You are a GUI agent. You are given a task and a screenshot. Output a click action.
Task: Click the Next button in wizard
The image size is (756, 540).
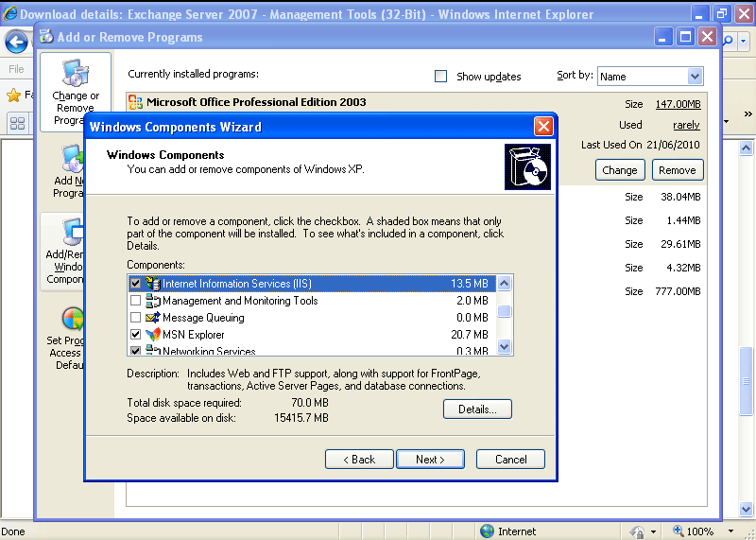tap(430, 460)
